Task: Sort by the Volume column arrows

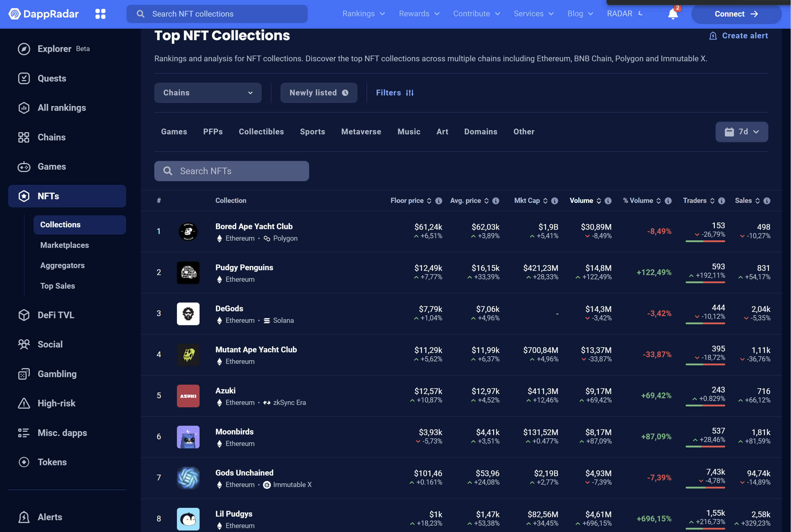Action: point(599,201)
